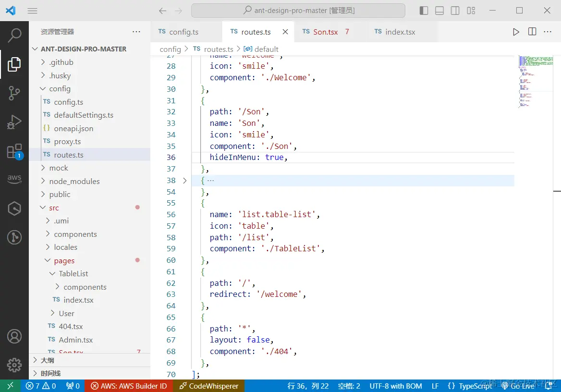
Task: Open the Extensions view with badge
Action: click(14, 151)
